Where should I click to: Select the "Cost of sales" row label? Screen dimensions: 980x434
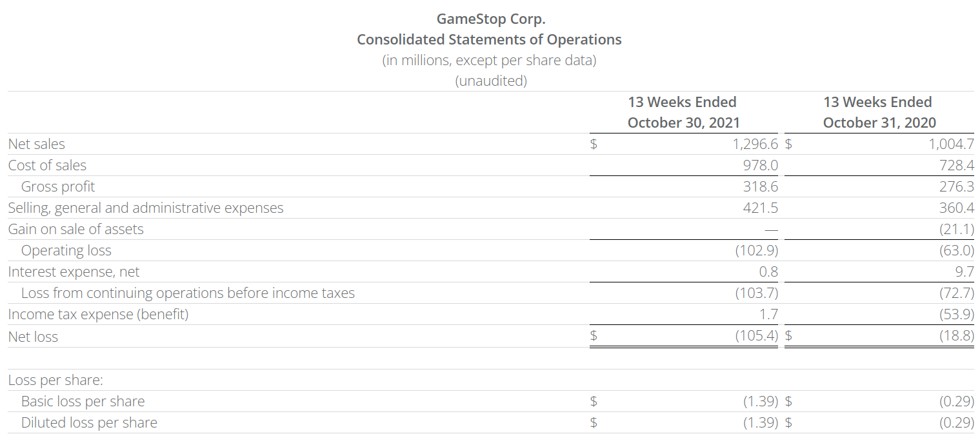47,166
